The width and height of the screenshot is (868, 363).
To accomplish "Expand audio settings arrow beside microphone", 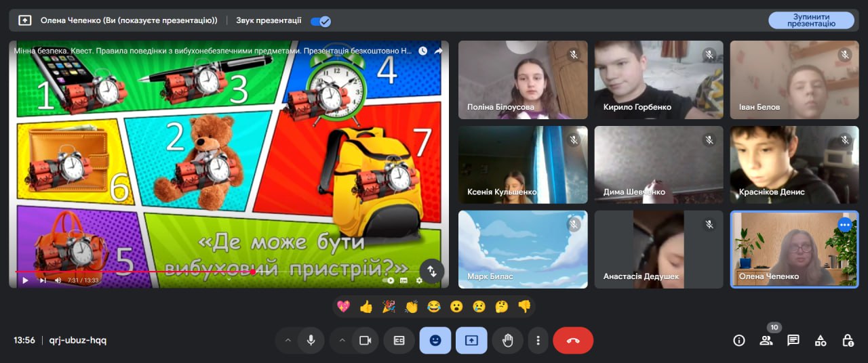I will coord(288,341).
